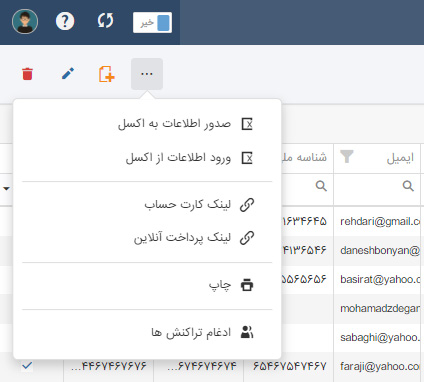This screenshot has width=424, height=382.
Task: Close the three-dots more options menu
Action: pyautogui.click(x=147, y=74)
